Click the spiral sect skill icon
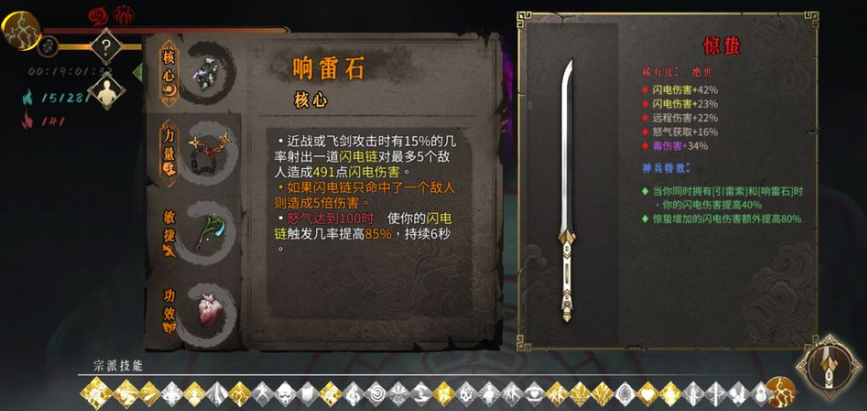Screen dimensions: 867x411 (375, 394)
